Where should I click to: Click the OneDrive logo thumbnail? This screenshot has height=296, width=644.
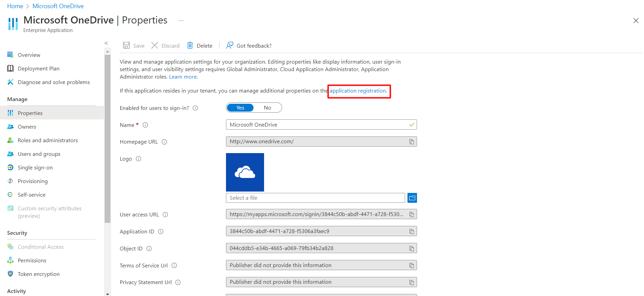click(245, 172)
